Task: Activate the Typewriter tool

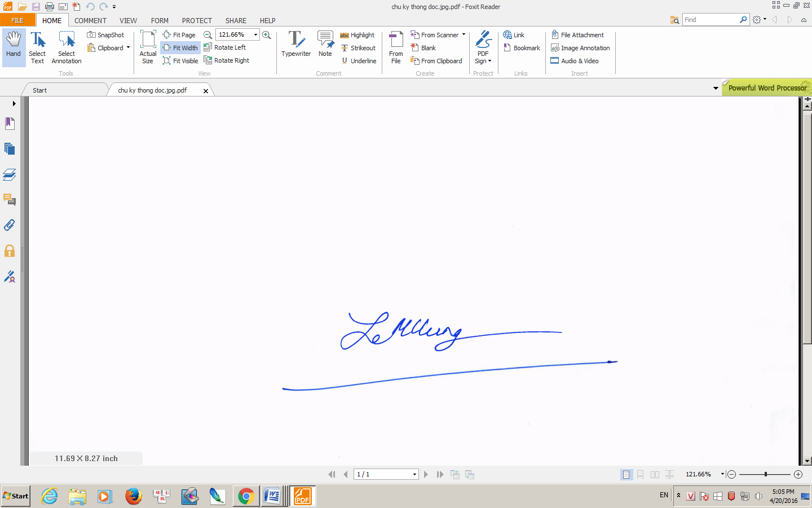Action: pos(296,44)
